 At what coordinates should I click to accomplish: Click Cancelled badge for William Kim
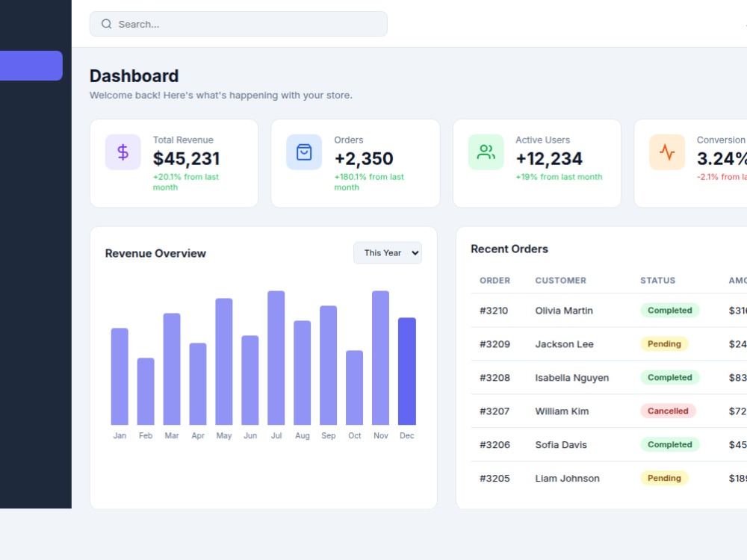click(x=668, y=411)
